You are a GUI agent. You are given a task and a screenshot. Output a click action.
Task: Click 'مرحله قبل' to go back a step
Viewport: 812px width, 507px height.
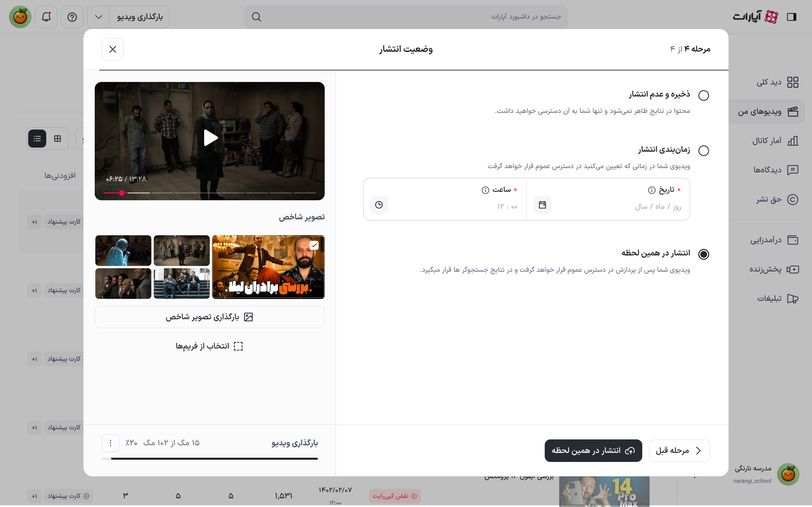pyautogui.click(x=680, y=450)
